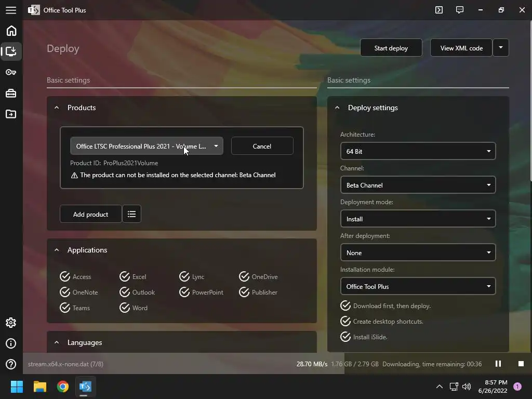Click the time remaining 00:36 status
The height and width of the screenshot is (399, 532).
[x=432, y=364]
